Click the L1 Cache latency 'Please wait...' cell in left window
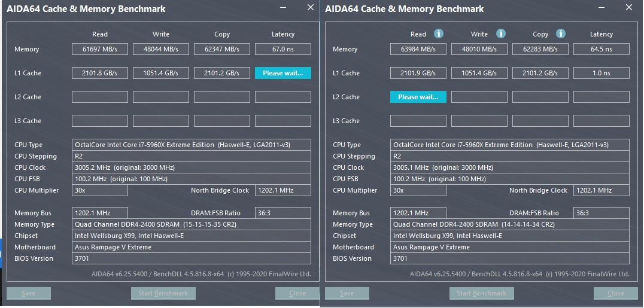This screenshot has height=308, width=644. tap(283, 73)
